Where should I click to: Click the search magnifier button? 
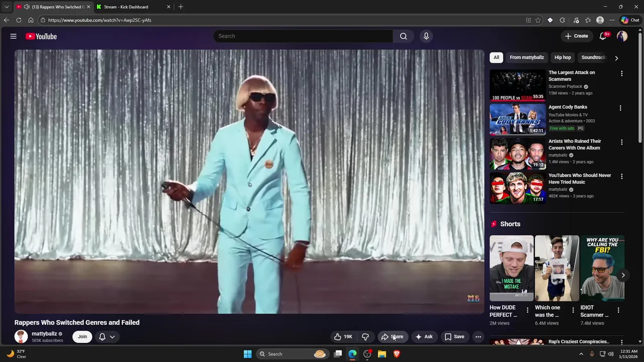click(404, 36)
